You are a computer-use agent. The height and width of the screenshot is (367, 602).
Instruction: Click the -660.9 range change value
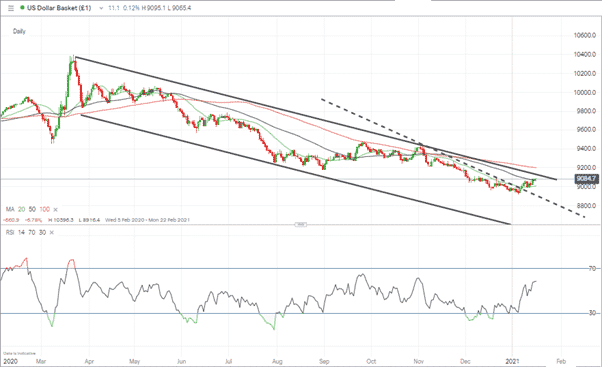click(x=12, y=220)
